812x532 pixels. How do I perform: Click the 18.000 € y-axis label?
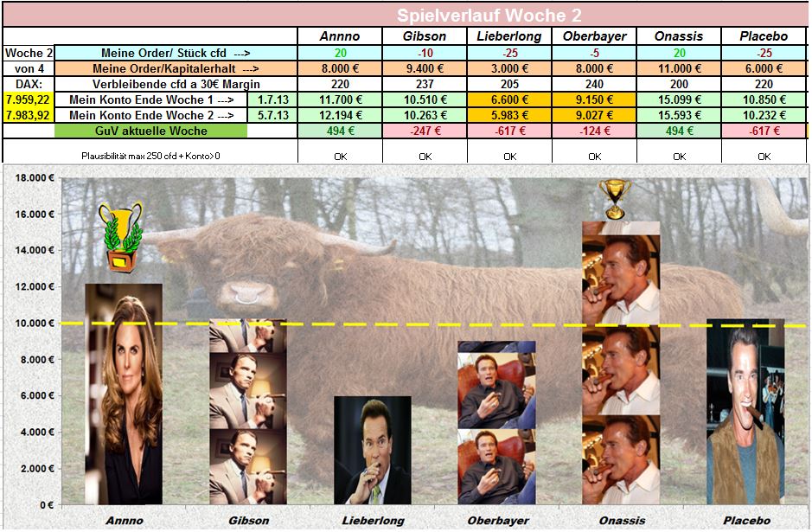pyautogui.click(x=35, y=177)
